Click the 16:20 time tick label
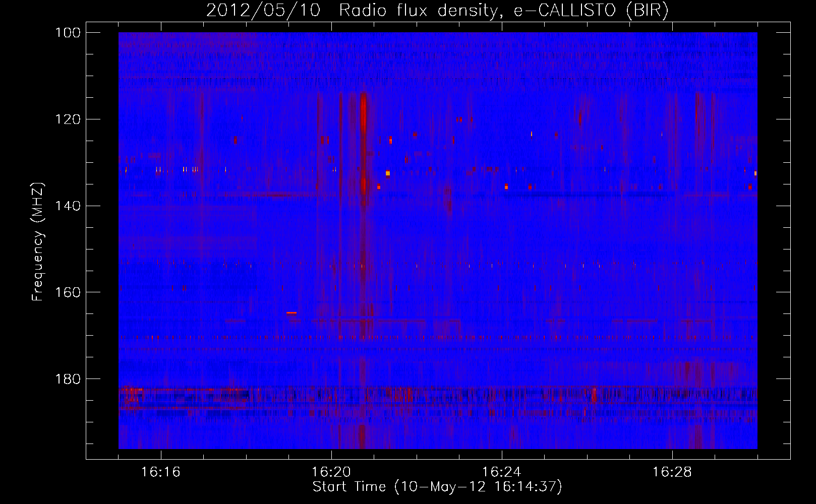The height and width of the screenshot is (504, 816). coord(331,472)
